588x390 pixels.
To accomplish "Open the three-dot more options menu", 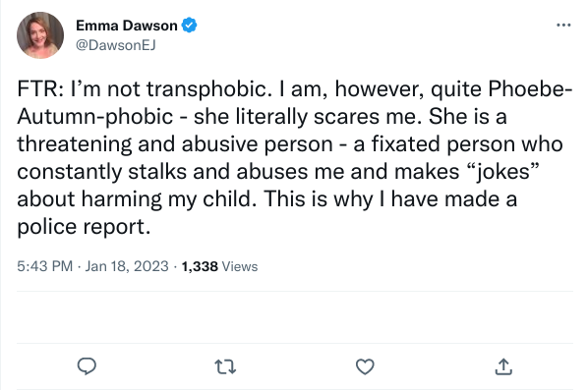I will [563, 26].
